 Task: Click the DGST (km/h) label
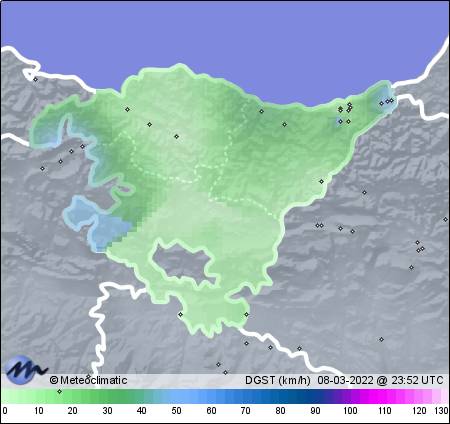click(278, 380)
